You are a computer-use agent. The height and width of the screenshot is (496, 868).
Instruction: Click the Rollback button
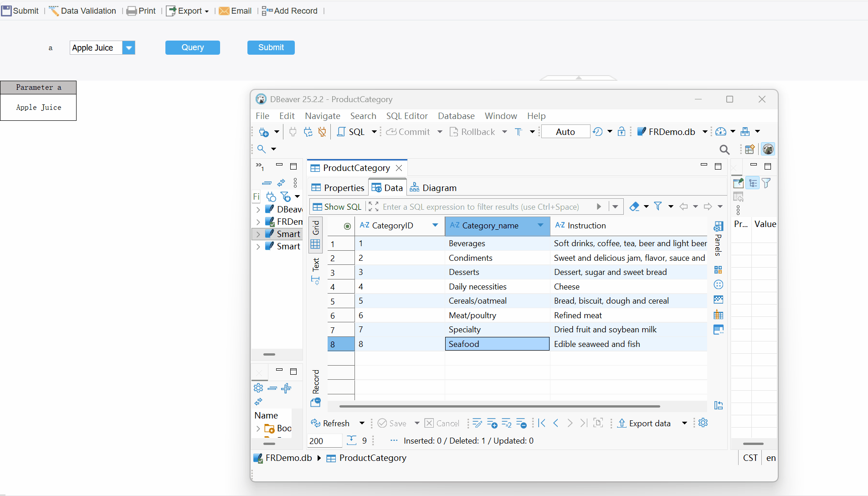(473, 132)
